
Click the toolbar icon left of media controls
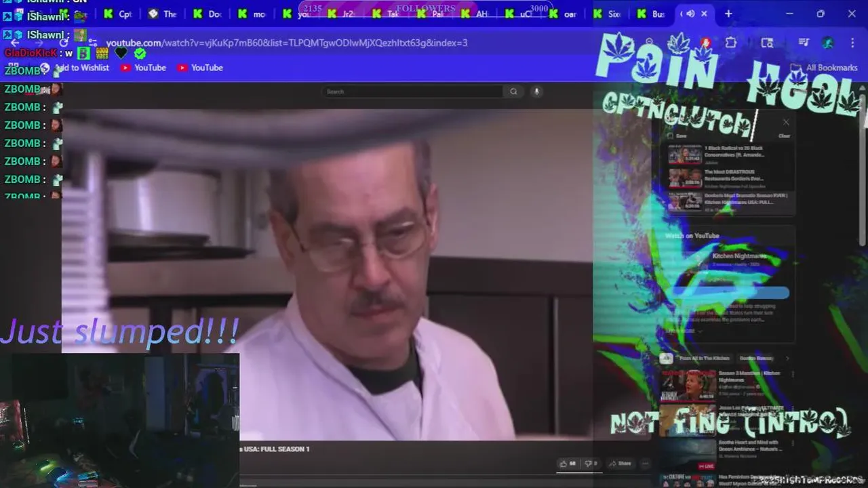point(767,43)
